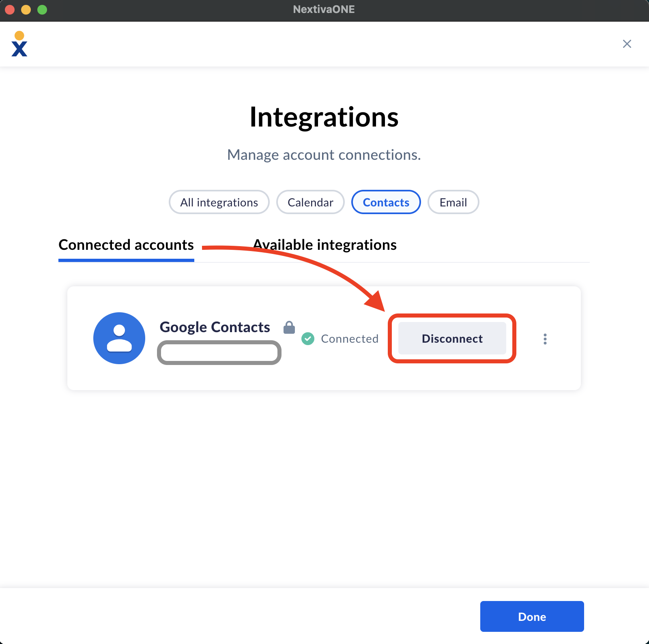The width and height of the screenshot is (649, 644).
Task: Click the Google Contacts avatar icon
Action: (119, 338)
